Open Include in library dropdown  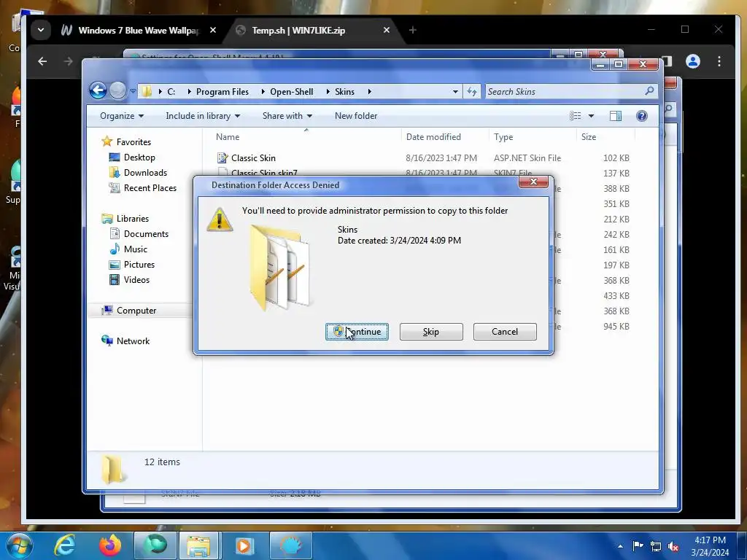(x=203, y=116)
